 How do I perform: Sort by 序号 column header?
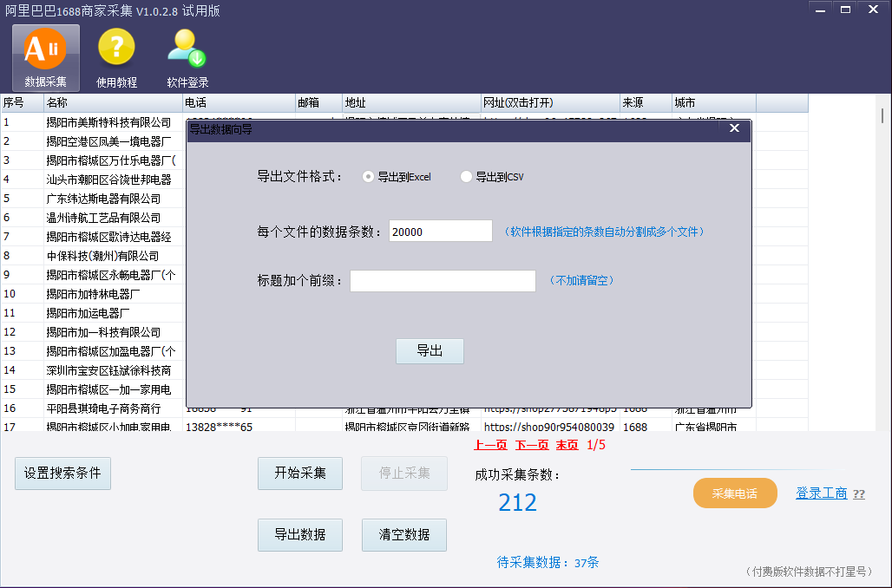(x=23, y=102)
